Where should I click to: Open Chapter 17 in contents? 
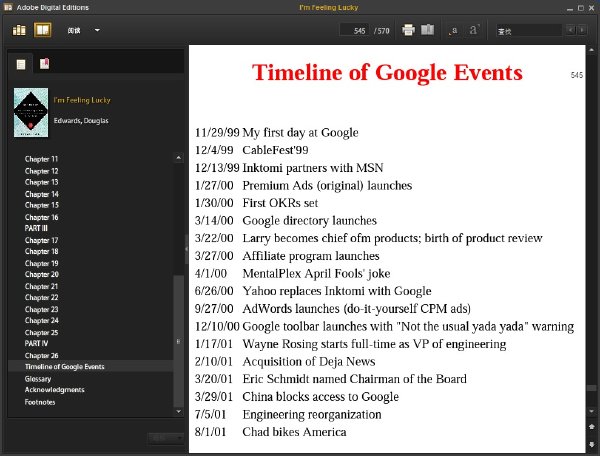coord(41,240)
